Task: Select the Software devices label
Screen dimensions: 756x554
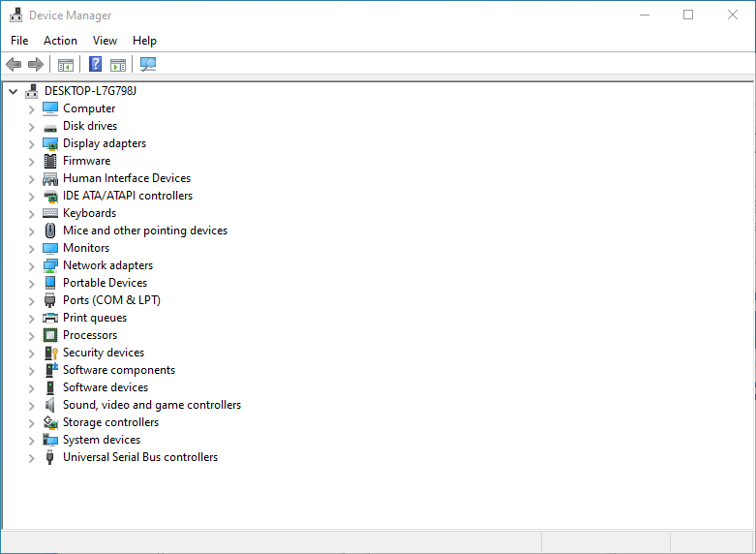Action: point(106,387)
